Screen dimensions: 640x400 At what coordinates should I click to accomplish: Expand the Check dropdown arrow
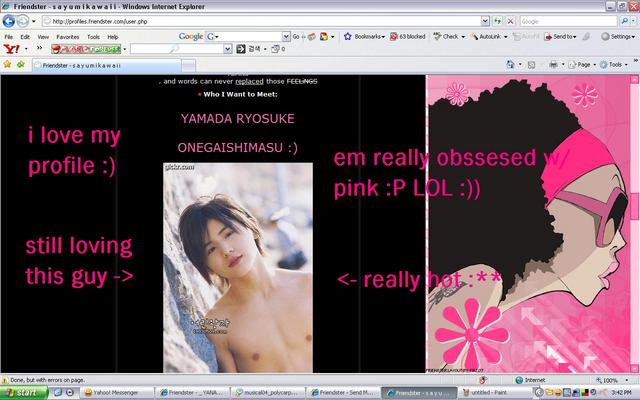pyautogui.click(x=463, y=37)
